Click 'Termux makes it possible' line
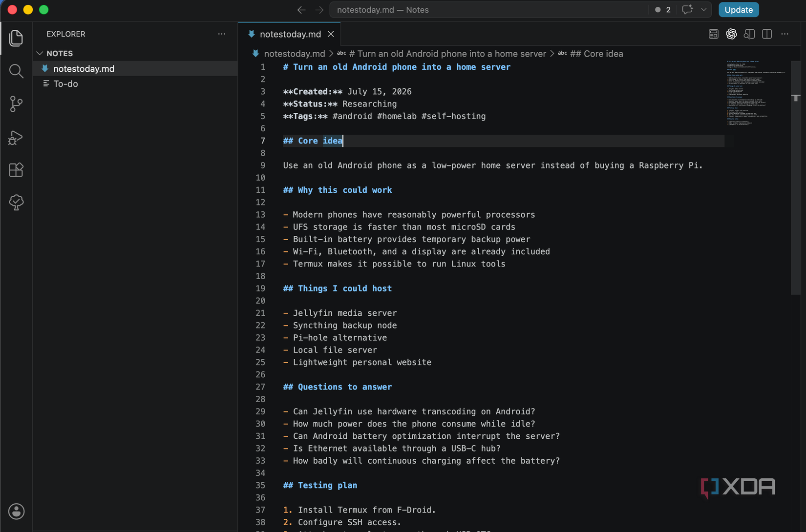 pos(394,264)
